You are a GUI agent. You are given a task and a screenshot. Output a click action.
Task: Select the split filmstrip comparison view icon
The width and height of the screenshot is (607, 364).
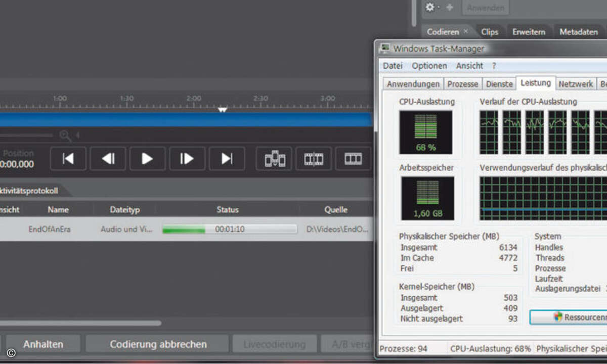click(x=313, y=158)
